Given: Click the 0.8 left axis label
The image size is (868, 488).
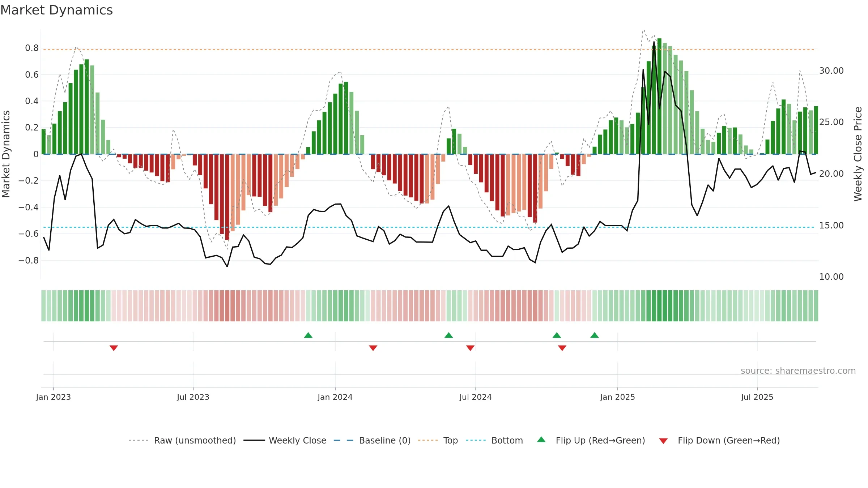Looking at the screenshot, I should click(32, 48).
